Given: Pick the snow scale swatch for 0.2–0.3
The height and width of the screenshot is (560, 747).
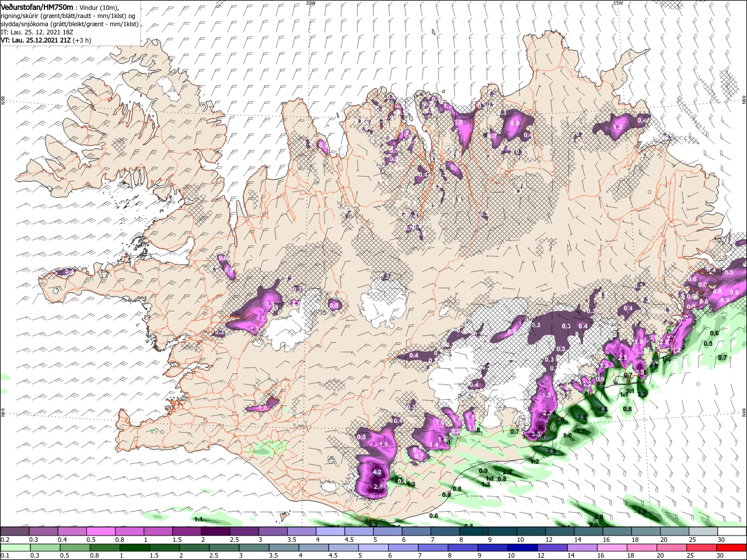Looking at the screenshot, I should click(x=15, y=532).
